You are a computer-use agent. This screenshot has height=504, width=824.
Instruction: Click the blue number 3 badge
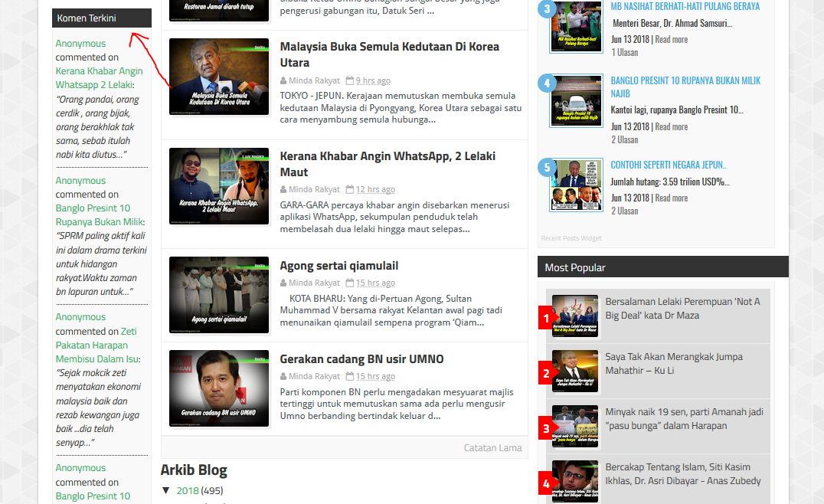coord(547,9)
